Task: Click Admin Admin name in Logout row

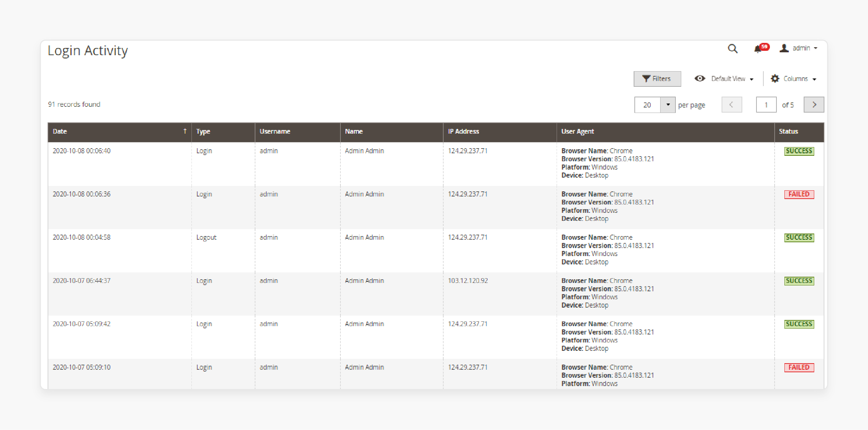Action: click(364, 237)
